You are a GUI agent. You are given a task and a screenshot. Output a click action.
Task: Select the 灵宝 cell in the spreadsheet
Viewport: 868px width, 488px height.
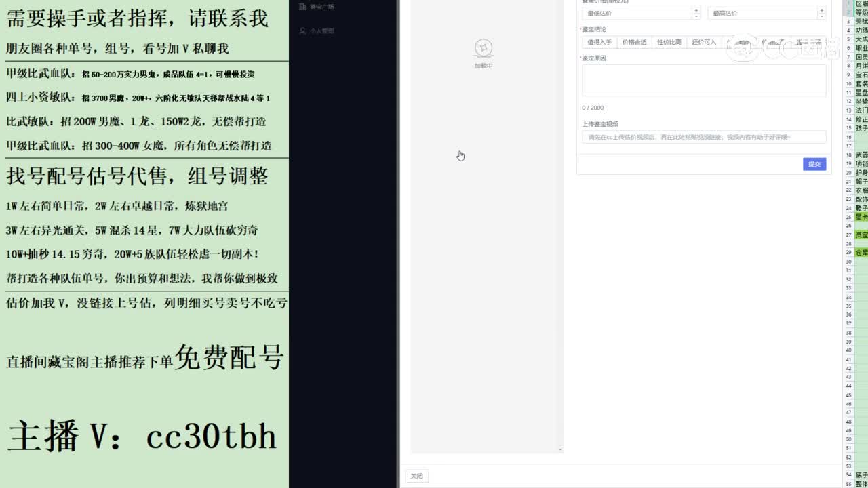pyautogui.click(x=861, y=235)
